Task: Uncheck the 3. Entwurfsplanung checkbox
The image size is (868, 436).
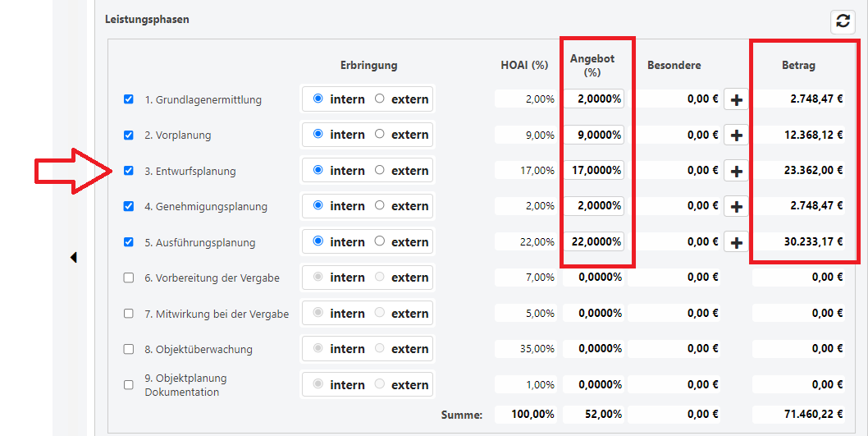Action: tap(129, 171)
